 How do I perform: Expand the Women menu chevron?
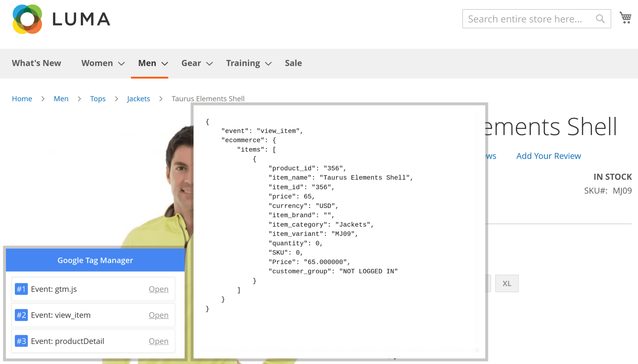click(x=121, y=63)
